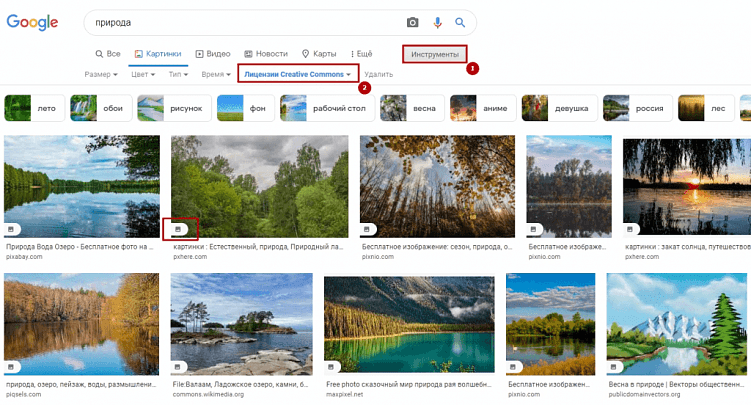This screenshot has height=405, width=751.
Task: Open the autumn trees thumbnail captioned сезон, природа
Action: [x=437, y=186]
